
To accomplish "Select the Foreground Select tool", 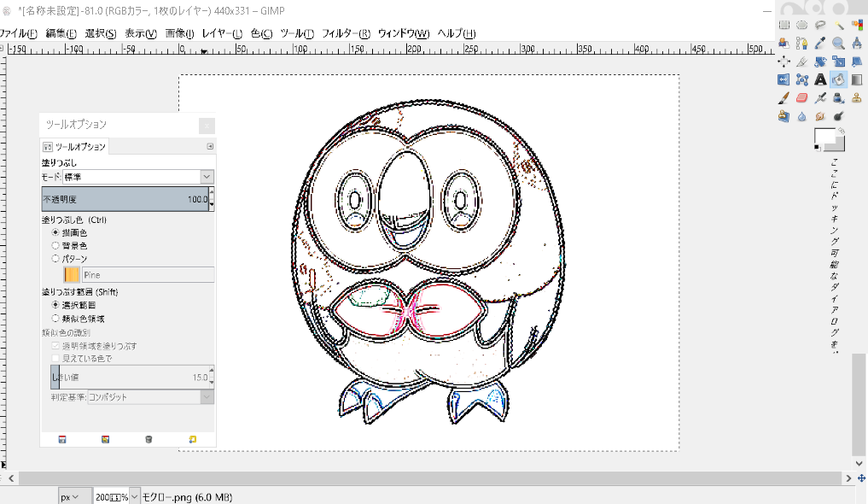I will click(x=784, y=44).
